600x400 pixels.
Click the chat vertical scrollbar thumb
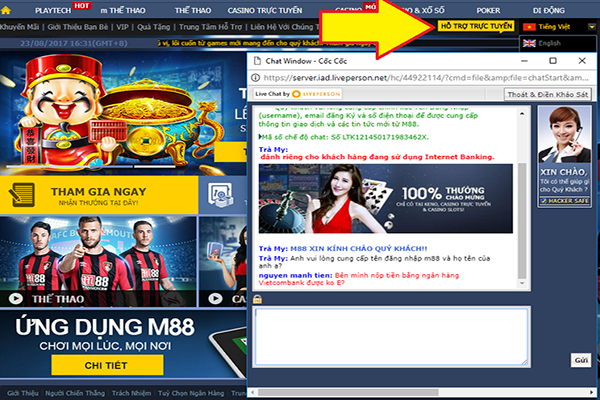pos(522,220)
